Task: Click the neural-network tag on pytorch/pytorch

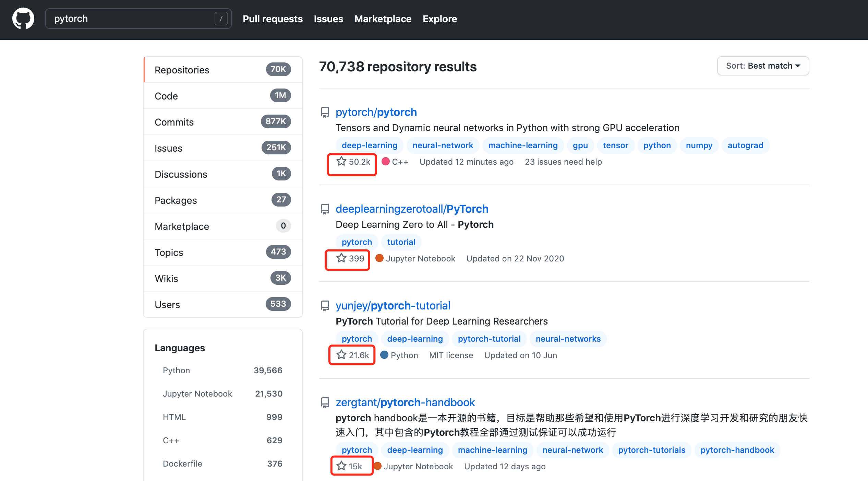Action: 443,145
